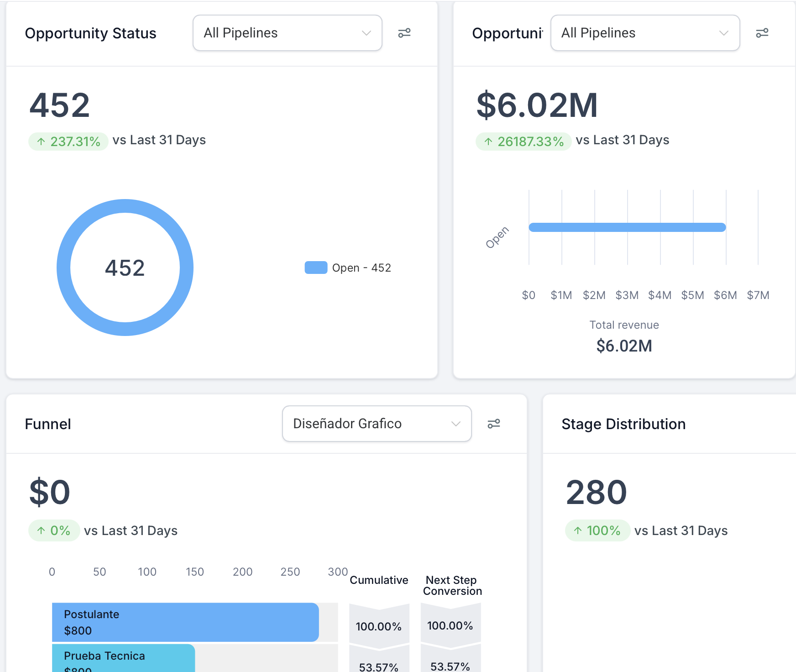This screenshot has height=672, width=796.
Task: Click the 100% growth badge under 280
Action: click(x=597, y=530)
